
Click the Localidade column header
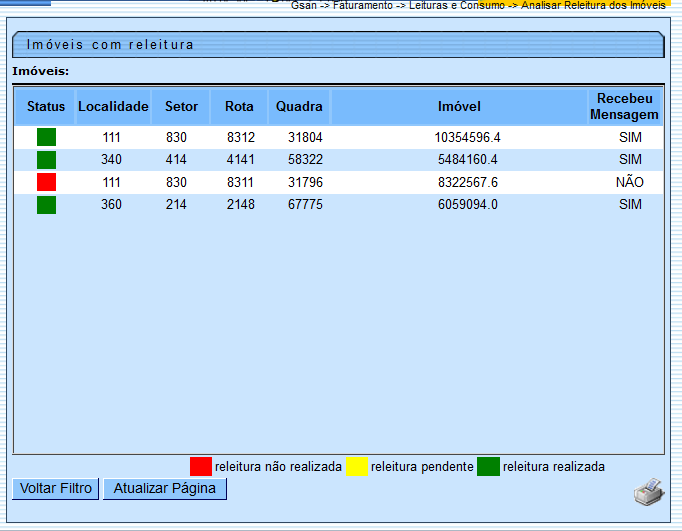113,107
